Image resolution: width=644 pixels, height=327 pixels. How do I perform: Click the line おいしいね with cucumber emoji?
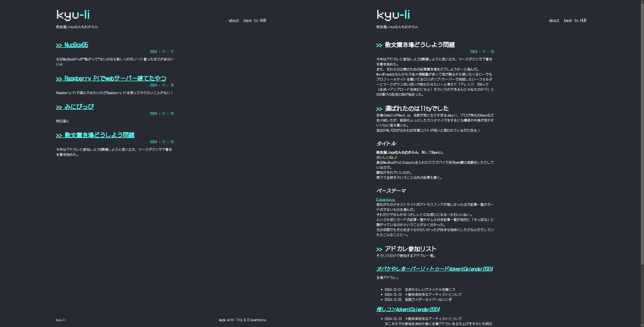point(386,157)
